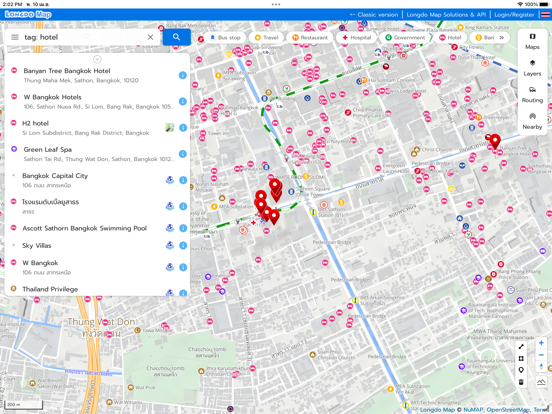The width and height of the screenshot is (552, 414).
Task: Select the line measure tool
Action: [521, 347]
